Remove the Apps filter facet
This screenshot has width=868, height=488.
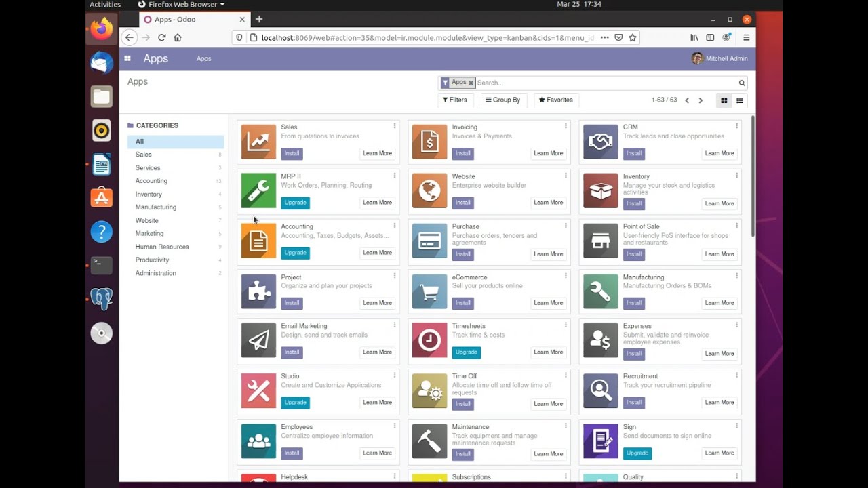click(x=471, y=83)
